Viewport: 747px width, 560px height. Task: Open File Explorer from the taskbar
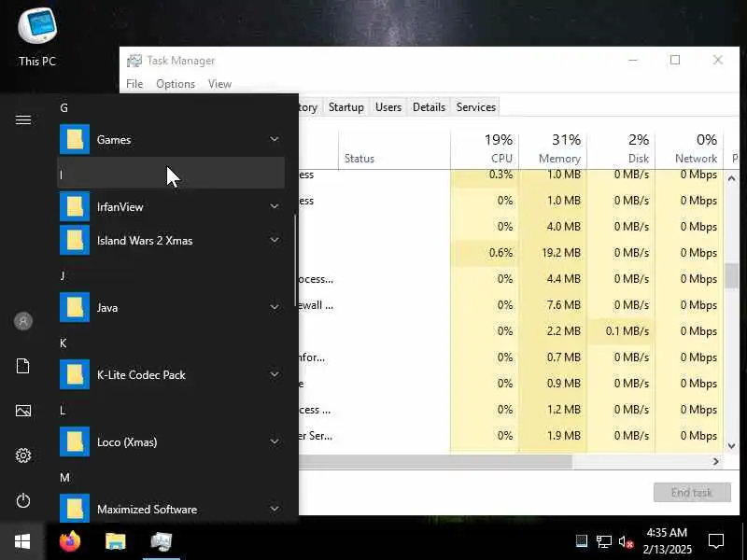(x=115, y=541)
